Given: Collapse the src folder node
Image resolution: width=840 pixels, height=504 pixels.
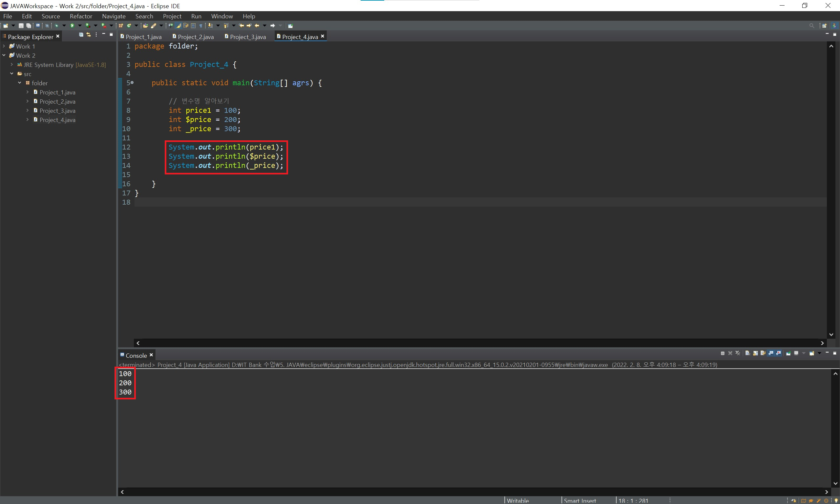Looking at the screenshot, I should (x=12, y=74).
